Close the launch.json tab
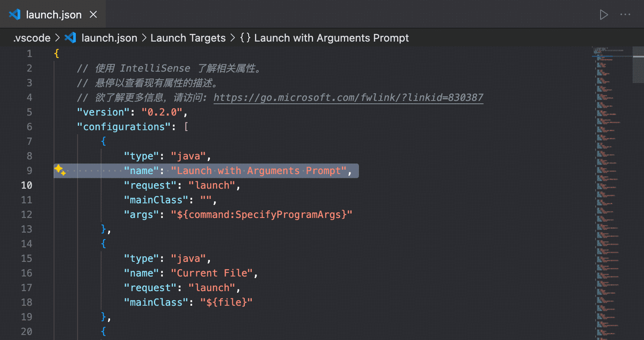Screen dimensions: 644x340 (x=93, y=15)
